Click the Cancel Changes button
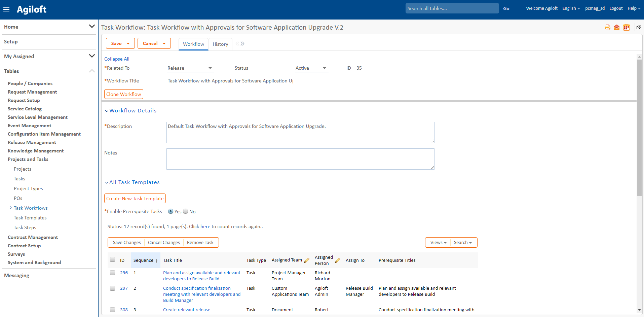The height and width of the screenshot is (317, 644). (164, 243)
